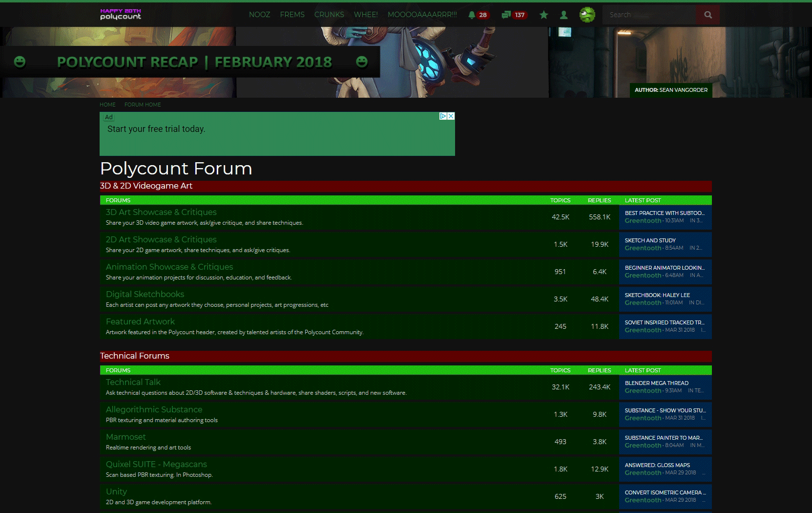Open latest post Beginner Animator Lookin...
The image size is (812, 513).
pos(665,268)
